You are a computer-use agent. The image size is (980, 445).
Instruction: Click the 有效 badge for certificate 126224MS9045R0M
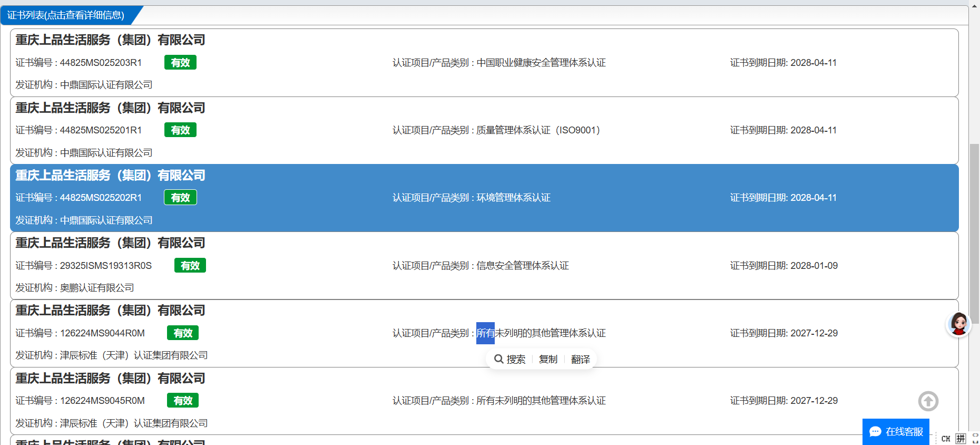183,401
